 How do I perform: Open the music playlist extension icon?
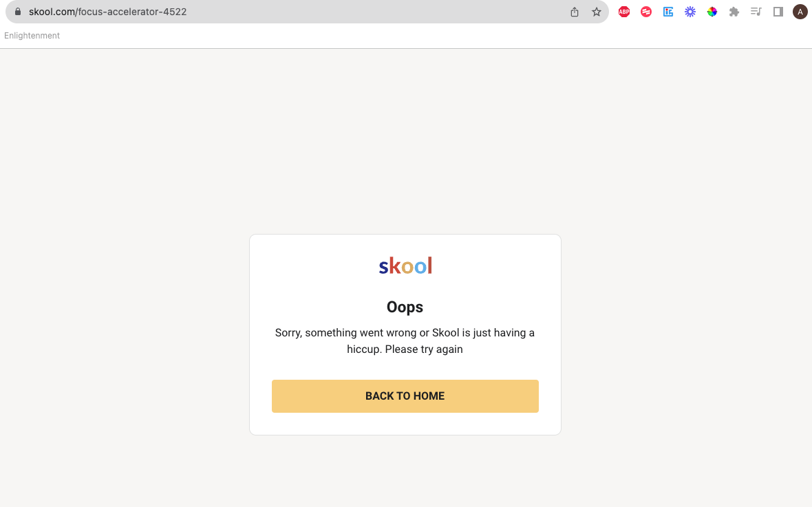point(756,12)
